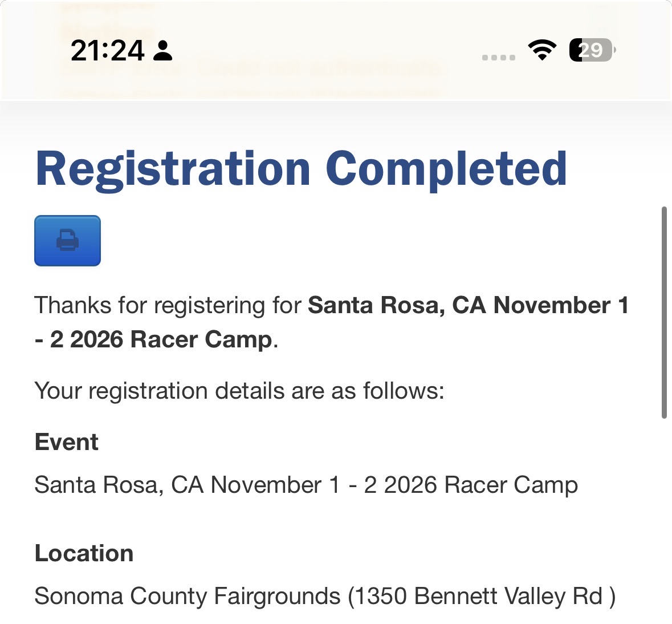672x624 pixels.
Task: Click the bold '- 2 2026 Racer Camp' text
Action: [153, 339]
